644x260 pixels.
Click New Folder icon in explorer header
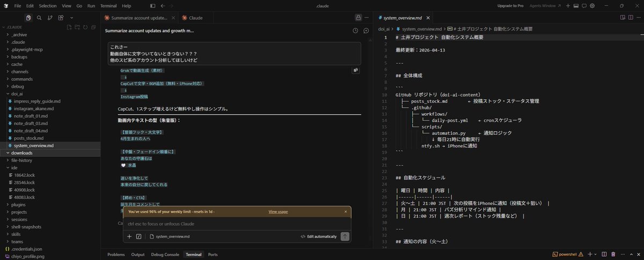[77, 27]
